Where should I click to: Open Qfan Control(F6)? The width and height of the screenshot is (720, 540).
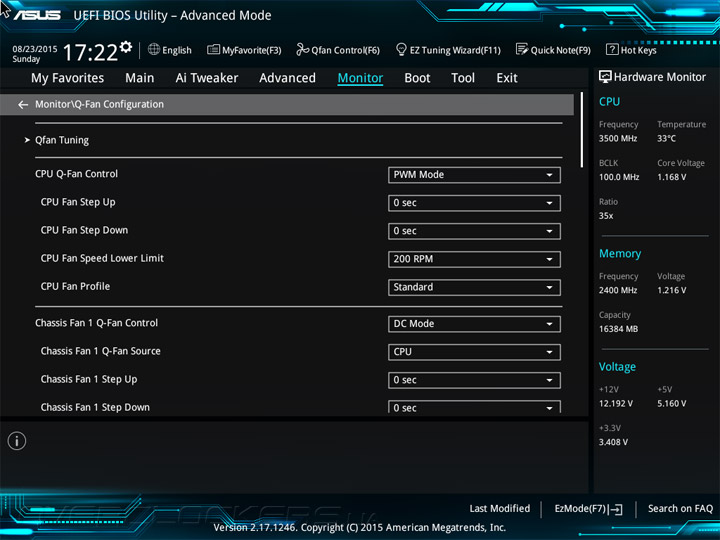(338, 50)
